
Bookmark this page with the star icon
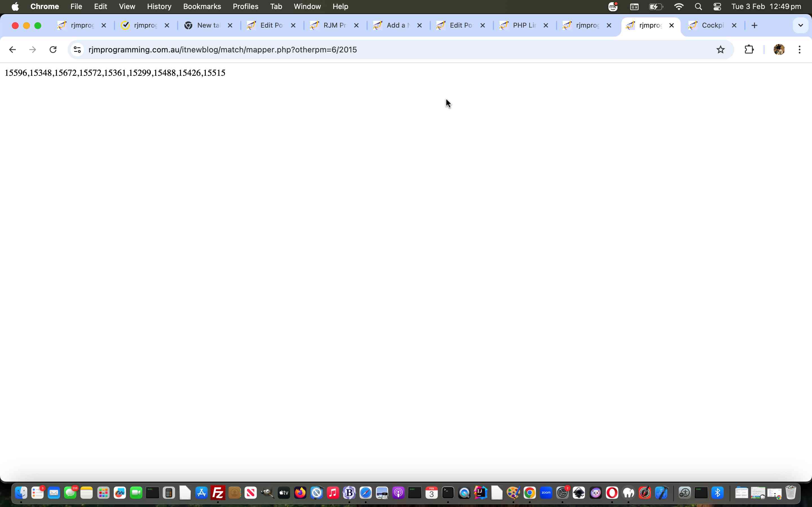pos(720,50)
